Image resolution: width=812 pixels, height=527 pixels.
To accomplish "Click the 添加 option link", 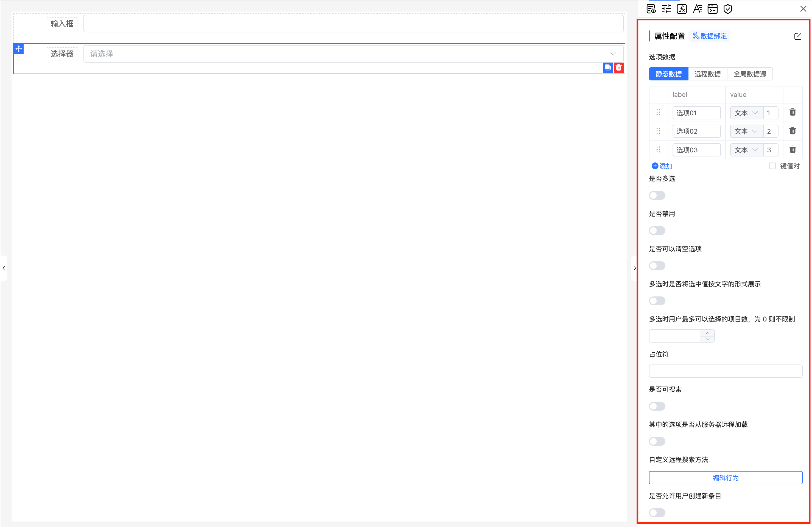I will pos(662,166).
